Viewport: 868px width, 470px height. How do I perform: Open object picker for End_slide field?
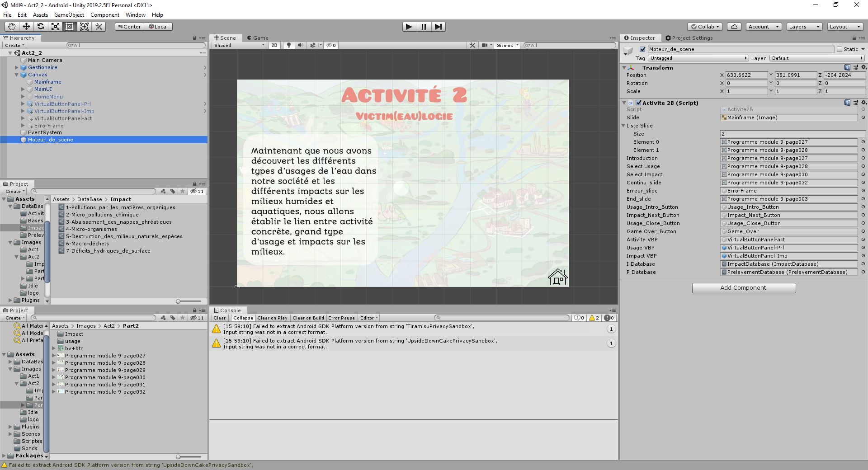[863, 199]
